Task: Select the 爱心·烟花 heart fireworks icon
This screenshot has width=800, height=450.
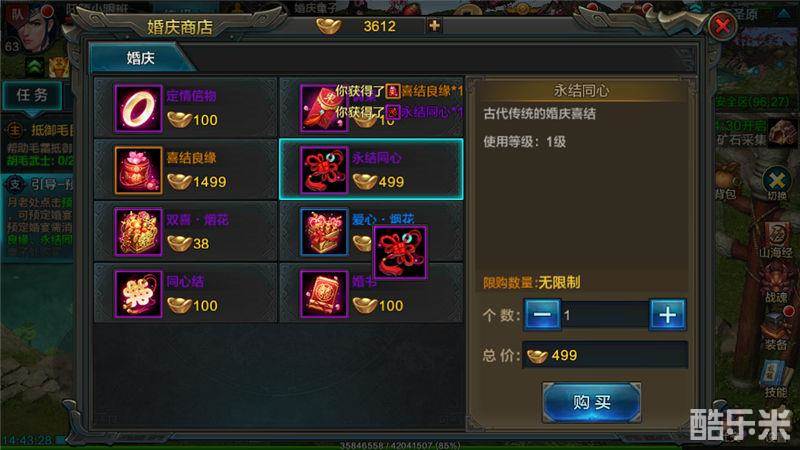Action: point(324,232)
